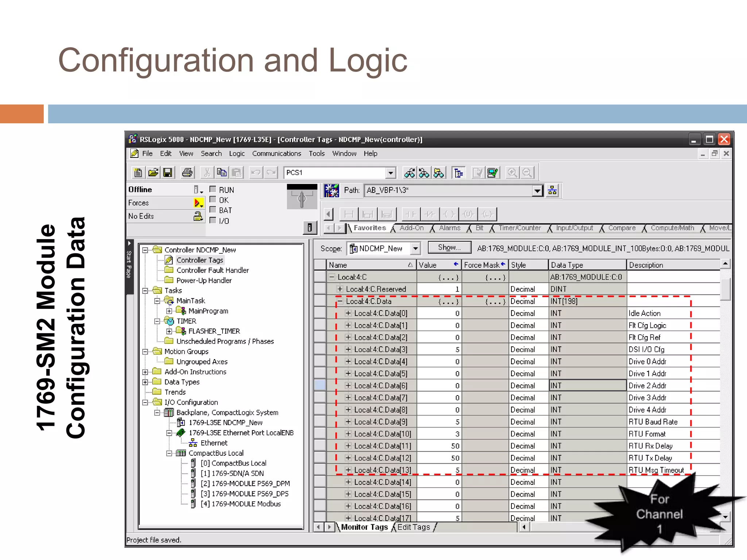Screen dimensions: 747x560
Task: Toggle the OK status checkbox
Action: point(213,199)
